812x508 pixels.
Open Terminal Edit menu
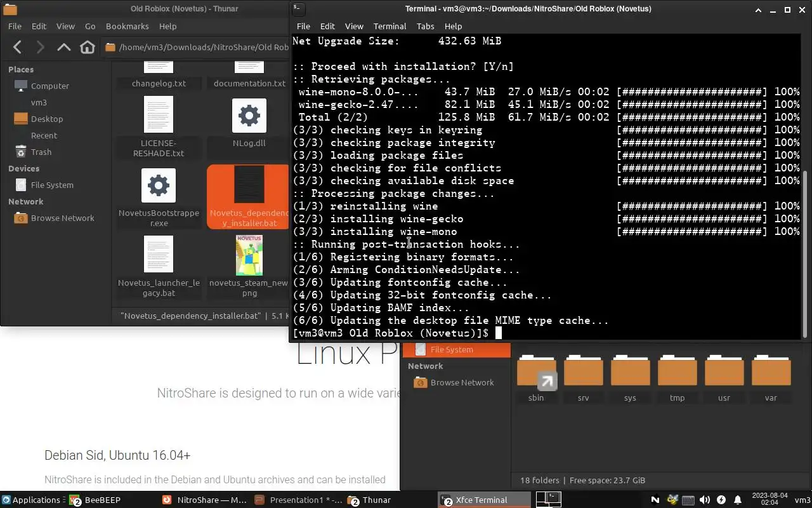[327, 26]
